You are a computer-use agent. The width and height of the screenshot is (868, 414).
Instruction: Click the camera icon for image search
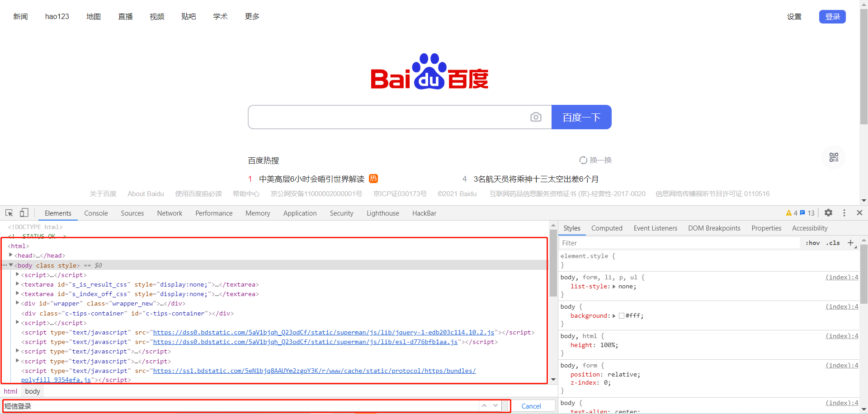(x=536, y=117)
